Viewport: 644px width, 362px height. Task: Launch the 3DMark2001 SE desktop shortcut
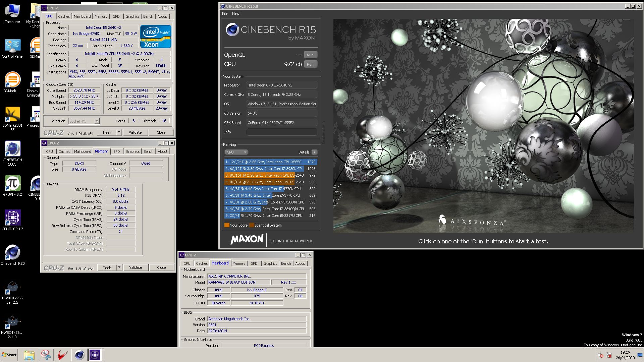point(12,119)
